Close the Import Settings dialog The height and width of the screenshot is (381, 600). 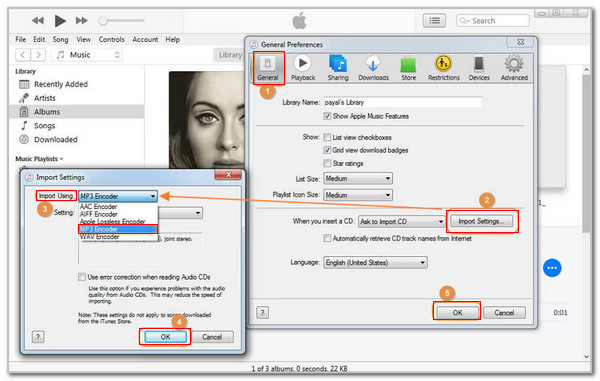click(x=228, y=175)
